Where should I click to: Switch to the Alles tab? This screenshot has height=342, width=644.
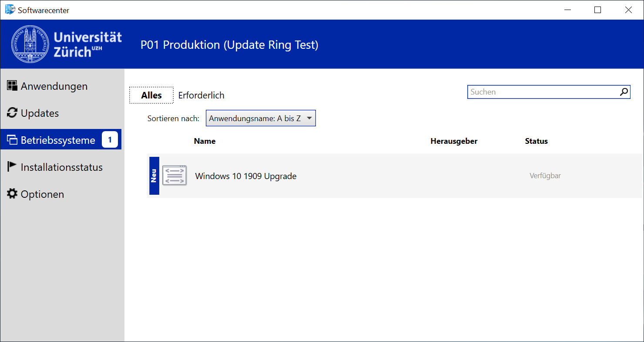pos(151,95)
